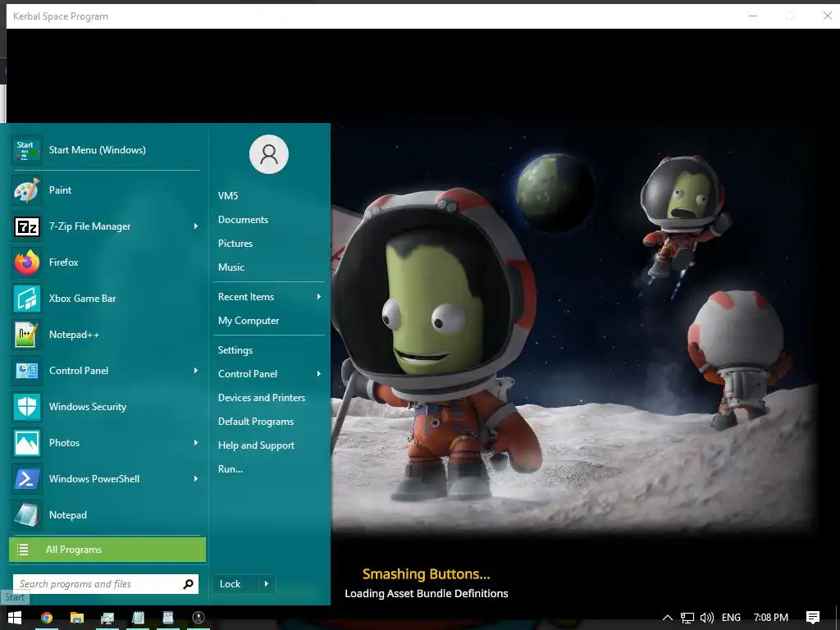Launch Notepad++ from the start menu
This screenshot has width=840, height=630.
click(x=106, y=335)
